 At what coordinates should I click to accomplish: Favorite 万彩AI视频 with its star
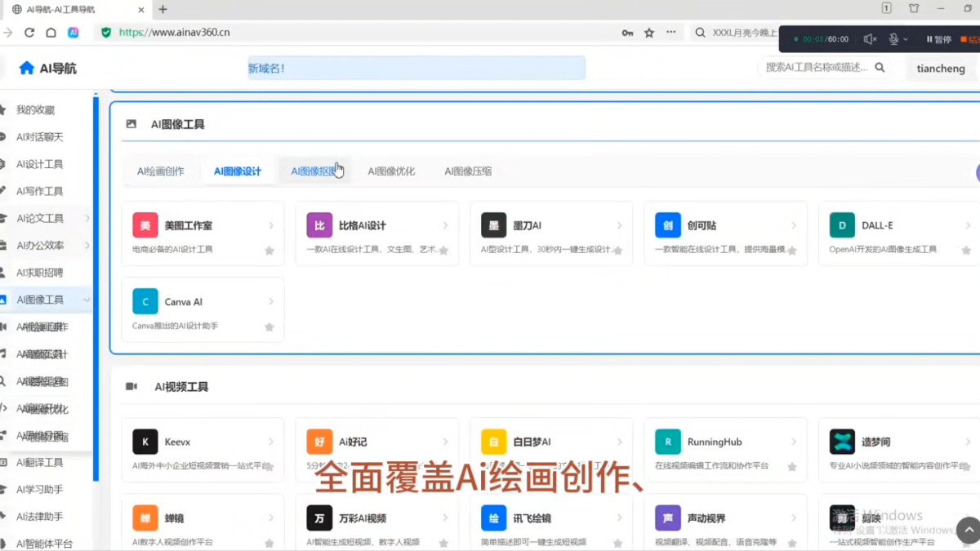click(x=443, y=543)
